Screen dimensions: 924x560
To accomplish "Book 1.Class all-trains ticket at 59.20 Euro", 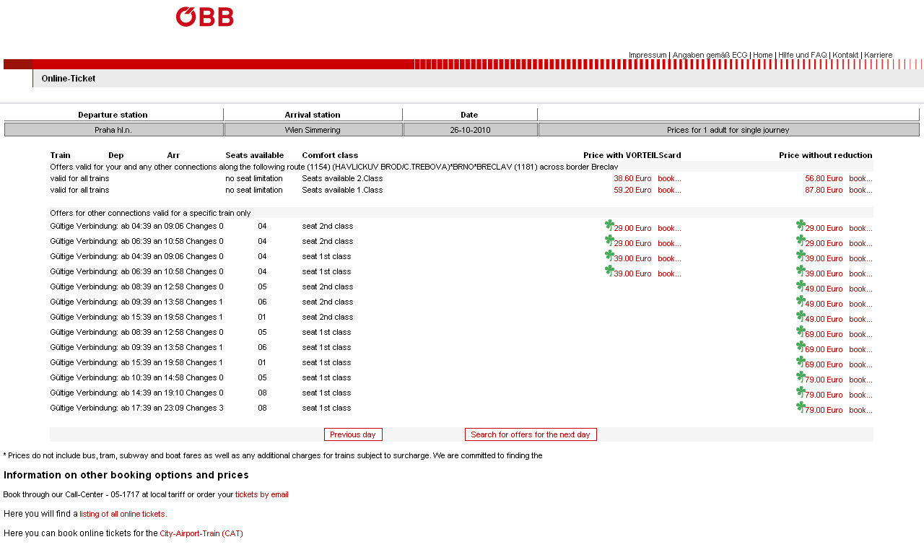I will (x=669, y=190).
